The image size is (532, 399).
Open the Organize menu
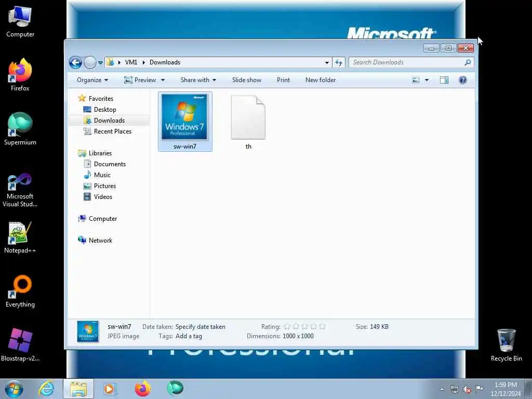[x=92, y=80]
